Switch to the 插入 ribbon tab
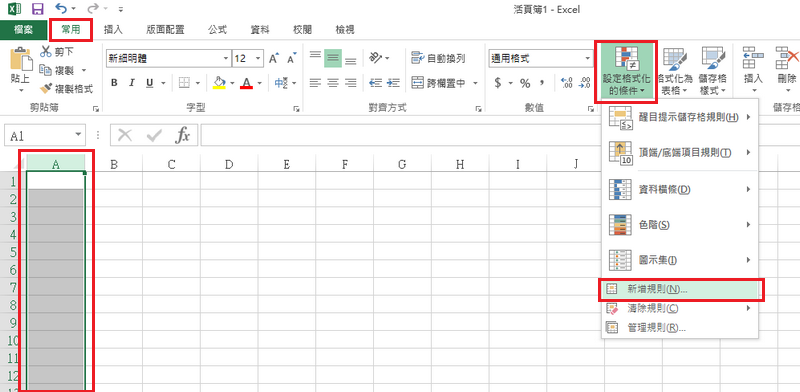This screenshot has height=392, width=800. click(113, 30)
